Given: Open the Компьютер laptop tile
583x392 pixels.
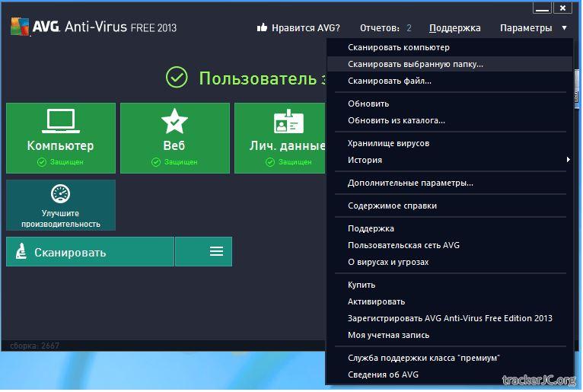Looking at the screenshot, I should [x=61, y=138].
